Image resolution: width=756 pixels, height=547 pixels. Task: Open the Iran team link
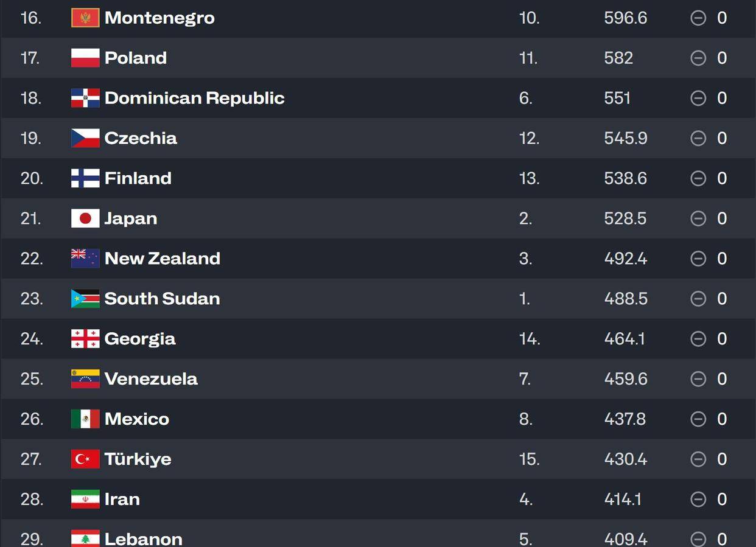(122, 500)
